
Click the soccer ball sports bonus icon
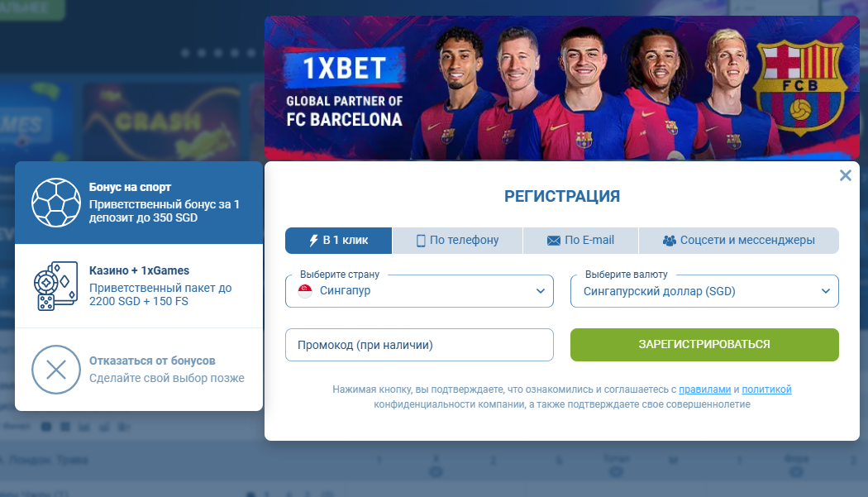pyautogui.click(x=56, y=203)
